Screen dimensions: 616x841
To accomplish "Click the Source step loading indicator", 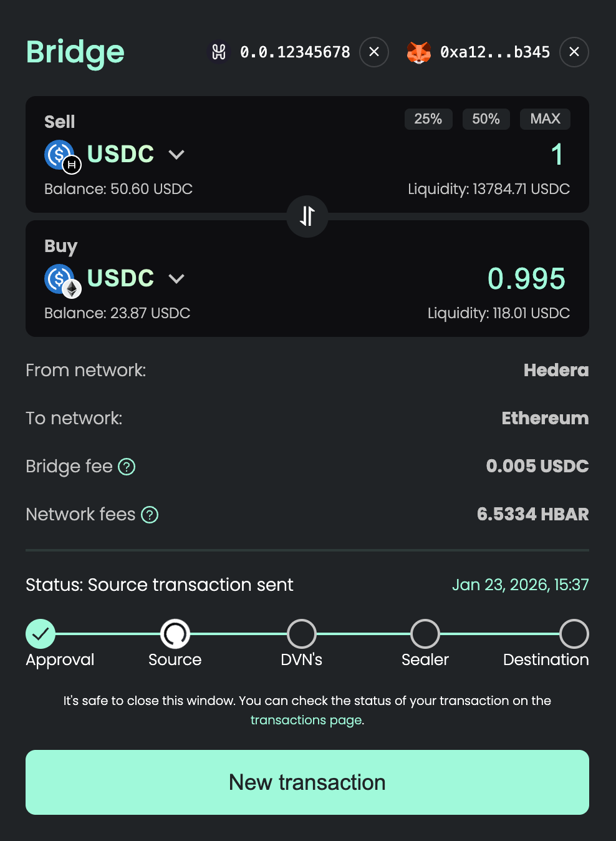I will [x=175, y=634].
